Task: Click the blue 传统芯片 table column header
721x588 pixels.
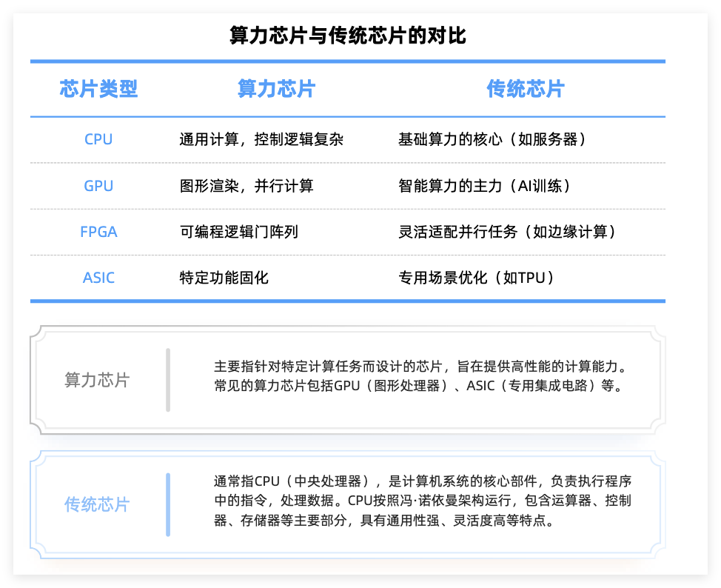Action: 525,90
